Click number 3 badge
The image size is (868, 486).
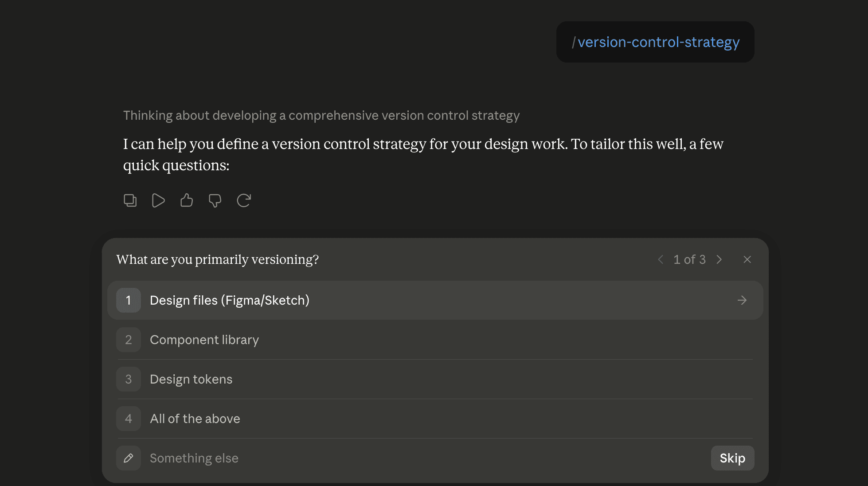[129, 379]
